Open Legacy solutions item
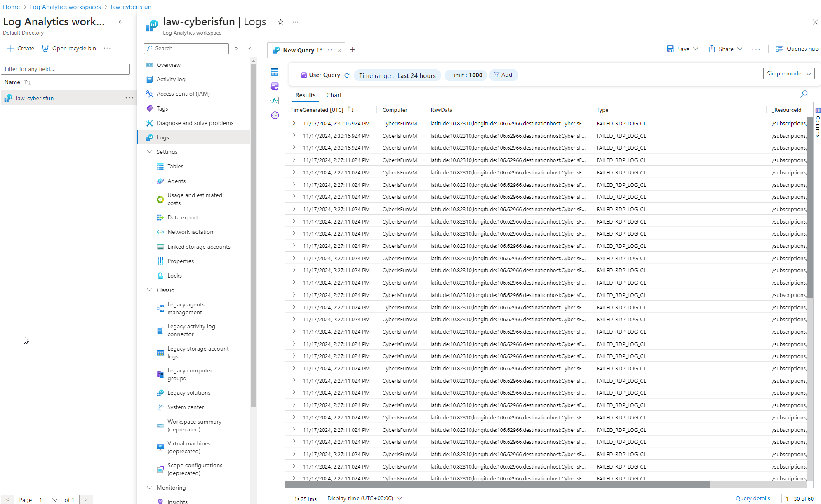This screenshot has width=821, height=504. [x=188, y=393]
